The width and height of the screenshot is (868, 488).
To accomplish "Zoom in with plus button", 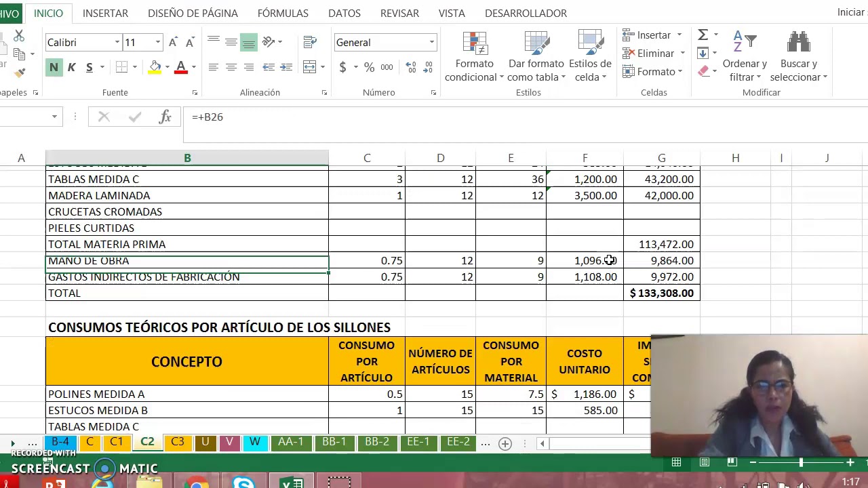I will point(850,462).
